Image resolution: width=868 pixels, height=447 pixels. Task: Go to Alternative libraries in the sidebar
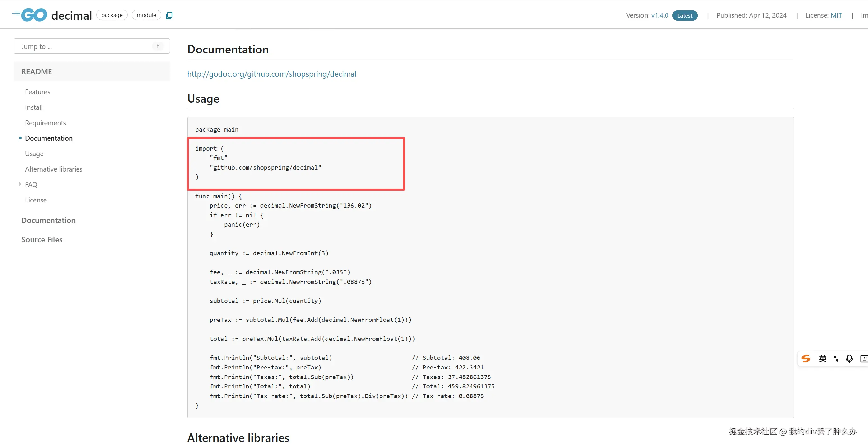[x=53, y=169]
